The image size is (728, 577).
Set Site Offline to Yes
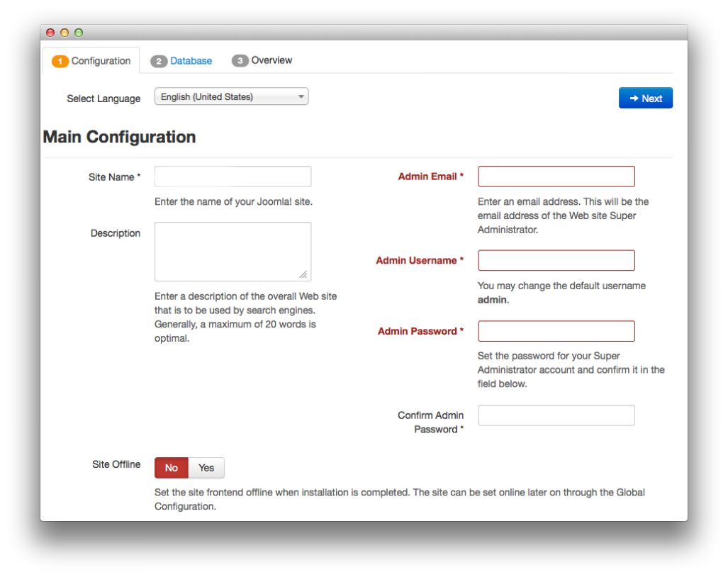click(206, 468)
